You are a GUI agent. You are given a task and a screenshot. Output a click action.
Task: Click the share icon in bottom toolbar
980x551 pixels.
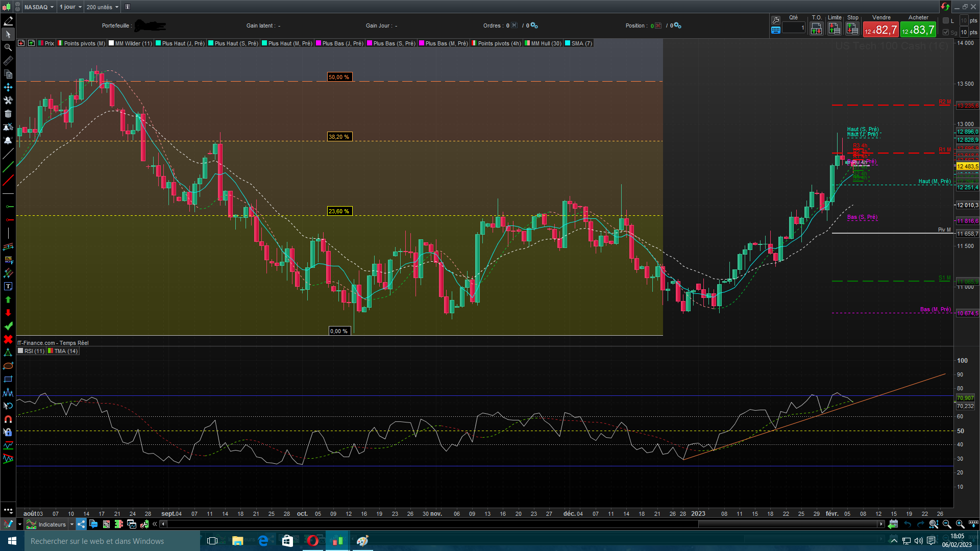click(x=82, y=524)
